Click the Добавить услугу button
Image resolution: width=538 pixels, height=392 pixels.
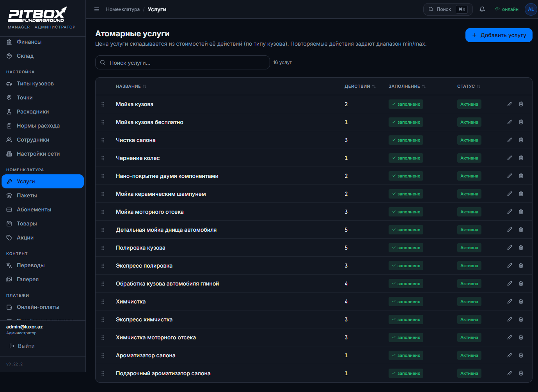pos(499,35)
